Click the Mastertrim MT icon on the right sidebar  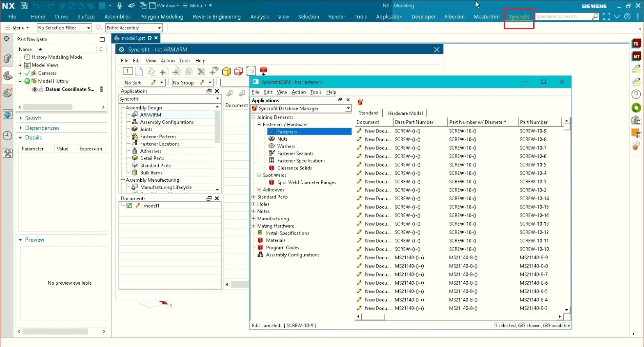pos(636,56)
